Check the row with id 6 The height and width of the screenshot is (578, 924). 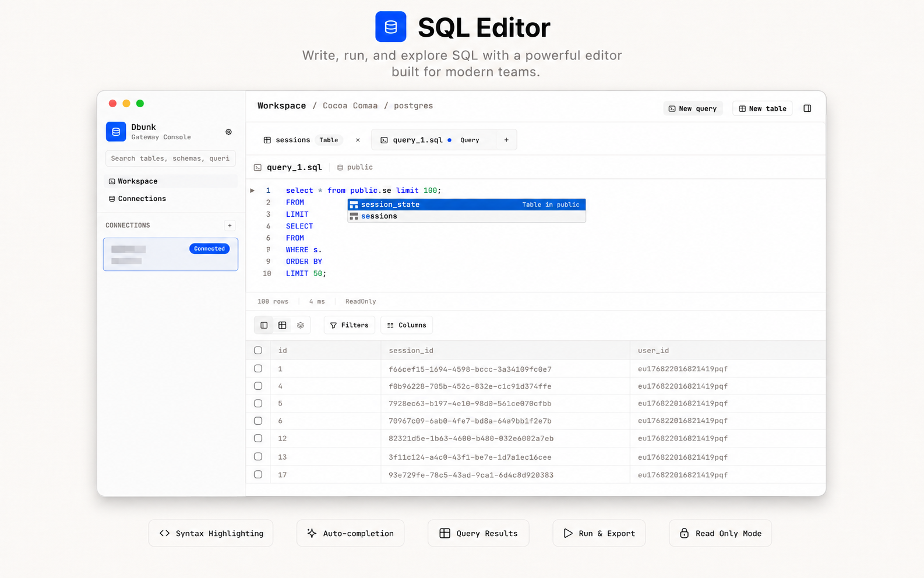click(258, 421)
